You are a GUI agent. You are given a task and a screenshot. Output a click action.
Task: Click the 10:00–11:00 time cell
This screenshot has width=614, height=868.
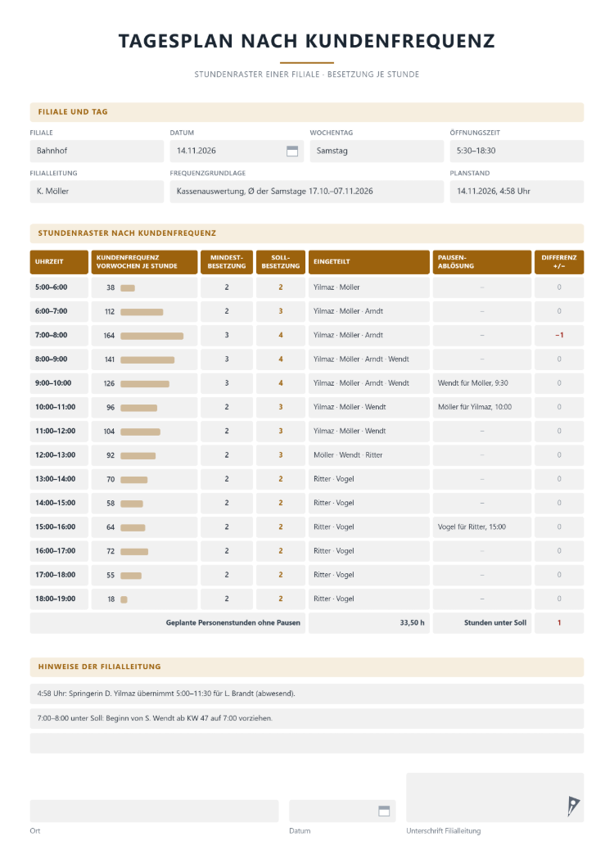[59, 408]
